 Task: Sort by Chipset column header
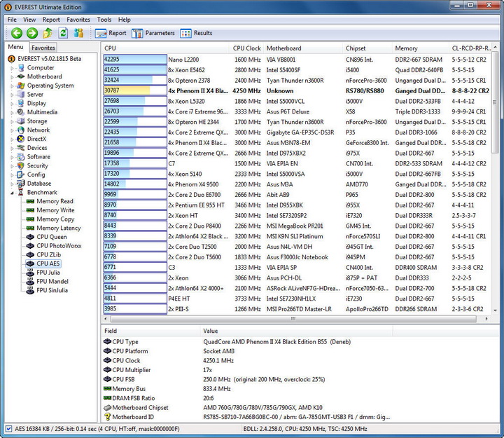pyautogui.click(x=367, y=48)
